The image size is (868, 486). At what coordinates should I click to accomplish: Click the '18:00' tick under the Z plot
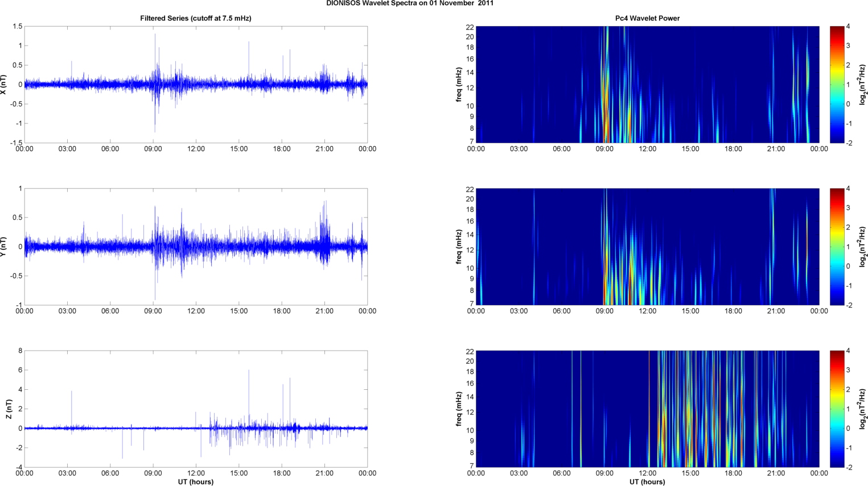pyautogui.click(x=282, y=473)
